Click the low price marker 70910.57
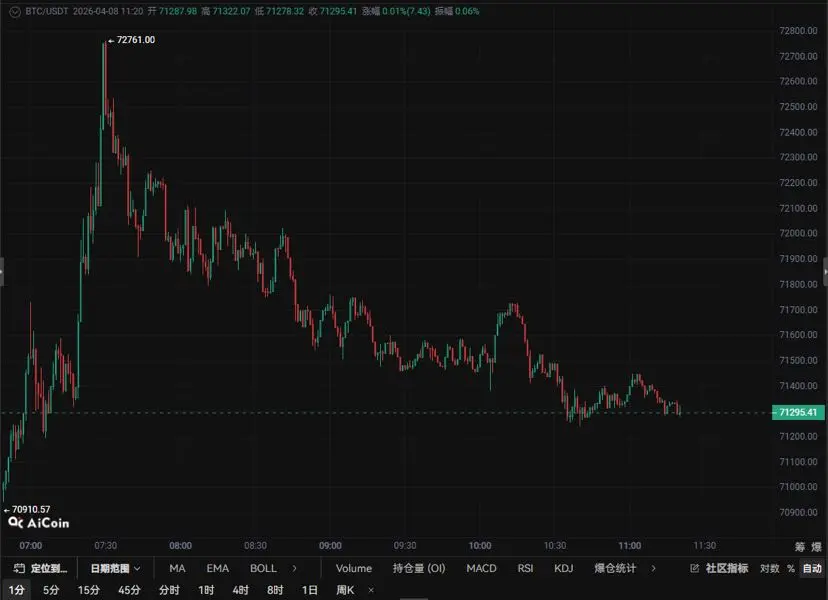828x600 pixels. click(x=31, y=509)
